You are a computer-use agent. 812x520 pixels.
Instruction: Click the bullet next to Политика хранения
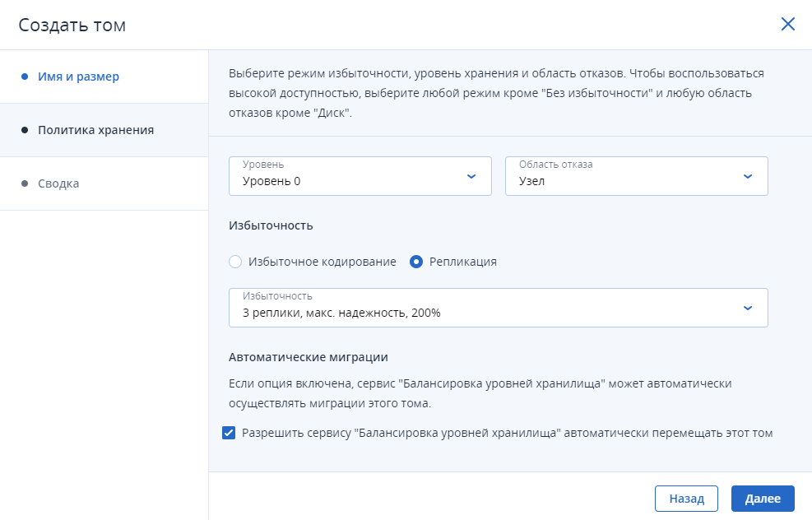[25, 130]
